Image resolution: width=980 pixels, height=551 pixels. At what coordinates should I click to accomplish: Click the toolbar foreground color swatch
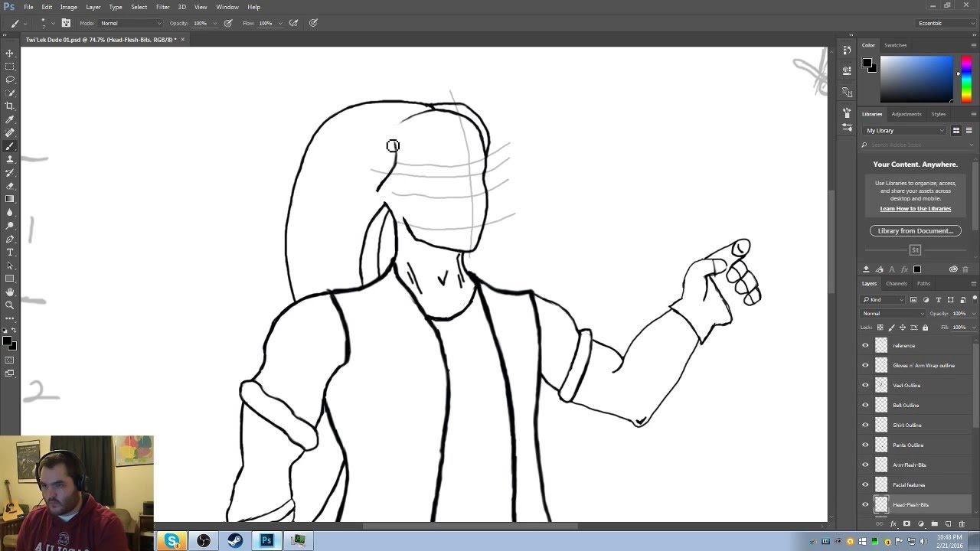point(8,341)
